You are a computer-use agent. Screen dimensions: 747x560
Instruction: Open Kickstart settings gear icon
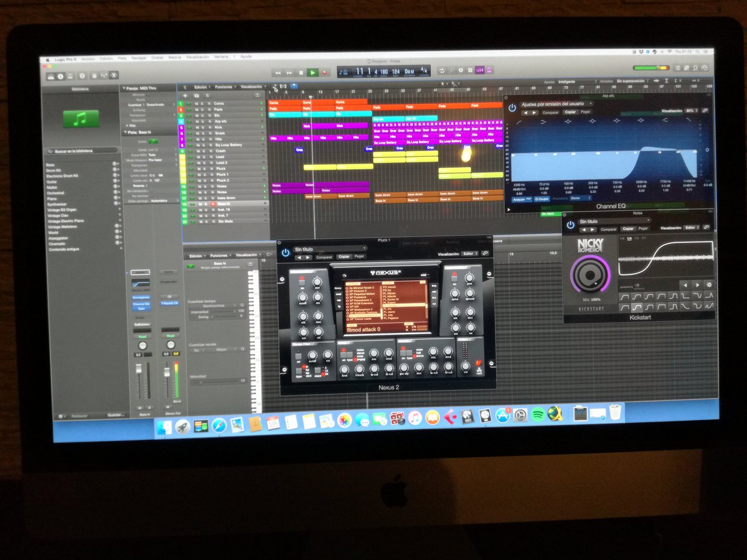(x=708, y=285)
